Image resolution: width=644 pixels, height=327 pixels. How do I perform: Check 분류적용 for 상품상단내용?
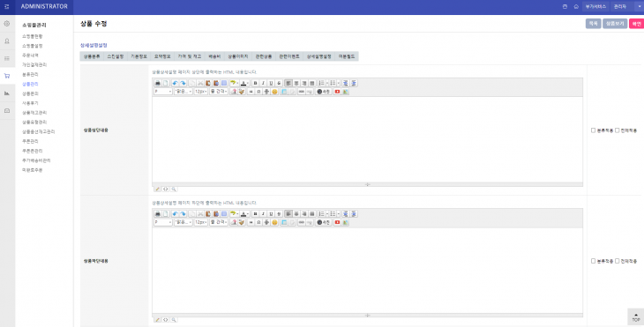click(593, 130)
